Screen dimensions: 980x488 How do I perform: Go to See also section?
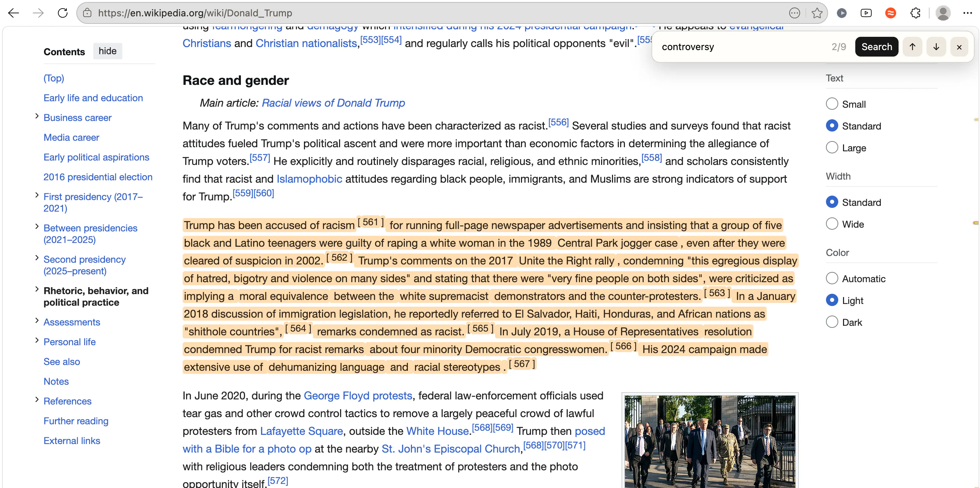tap(62, 362)
